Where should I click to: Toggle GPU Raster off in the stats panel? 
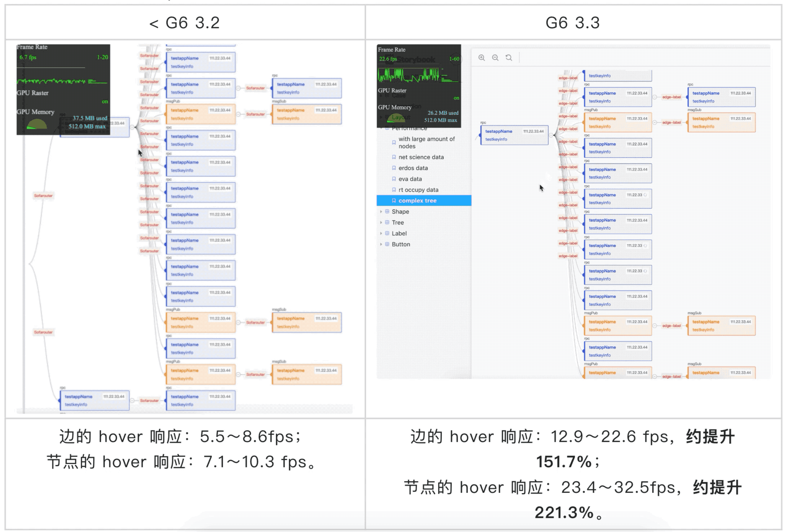pos(456,98)
